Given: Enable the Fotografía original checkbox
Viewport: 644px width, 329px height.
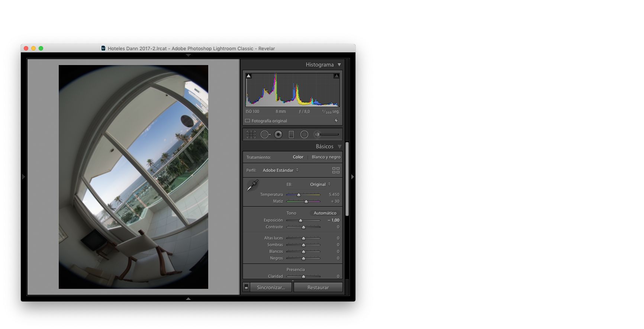Looking at the screenshot, I should click(247, 121).
